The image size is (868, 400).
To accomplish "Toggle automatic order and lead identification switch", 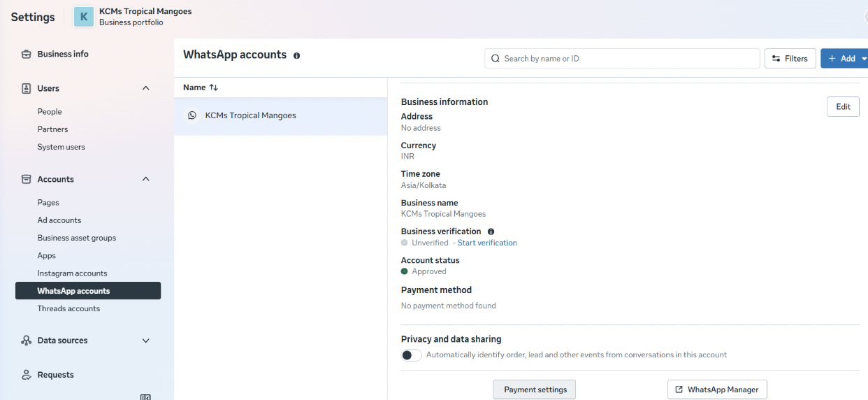I will [412, 355].
